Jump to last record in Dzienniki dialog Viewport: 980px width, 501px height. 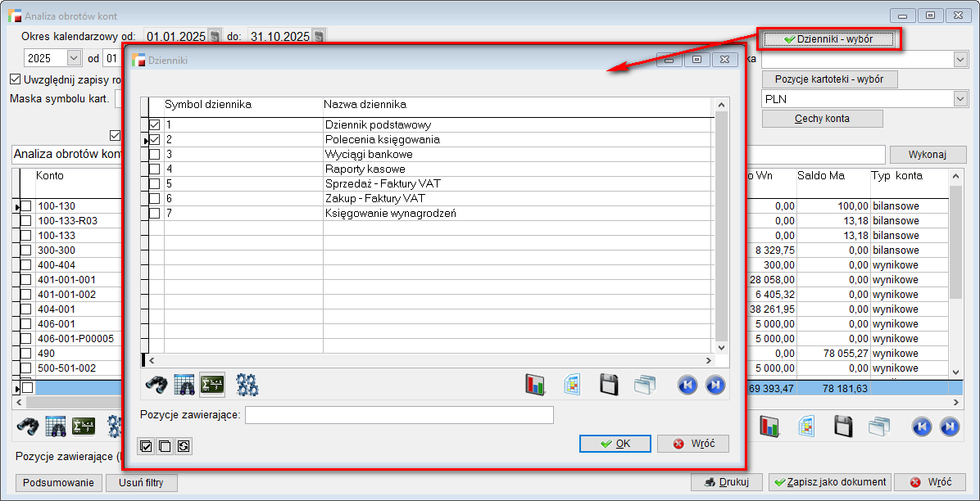click(x=715, y=385)
